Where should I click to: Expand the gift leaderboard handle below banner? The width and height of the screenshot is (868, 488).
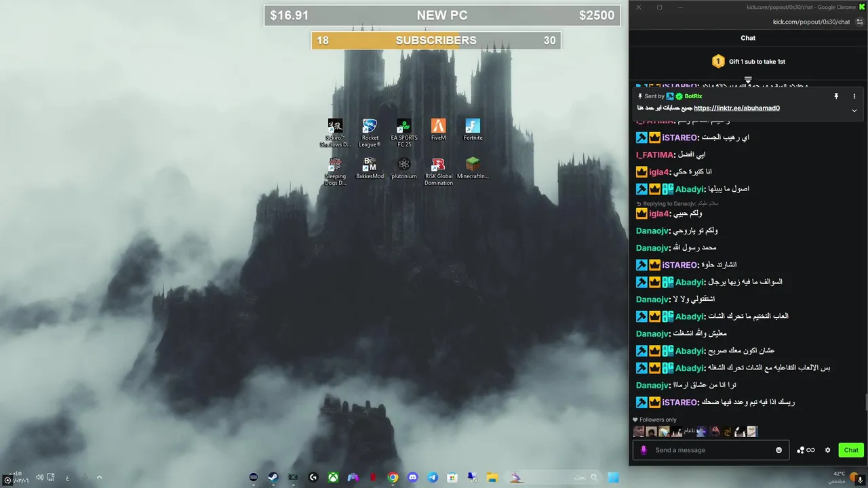[748, 80]
